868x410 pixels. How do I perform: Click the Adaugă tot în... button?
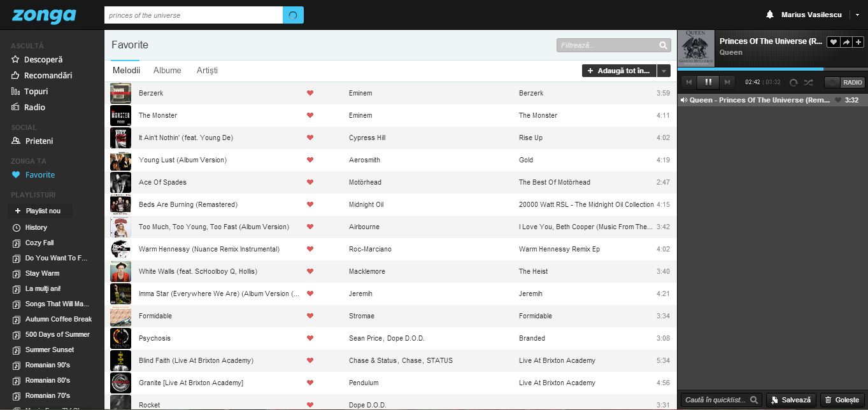pyautogui.click(x=619, y=71)
